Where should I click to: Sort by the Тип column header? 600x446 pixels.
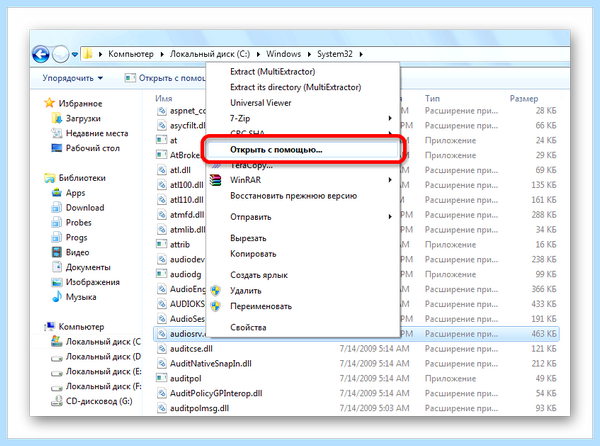pos(432,98)
